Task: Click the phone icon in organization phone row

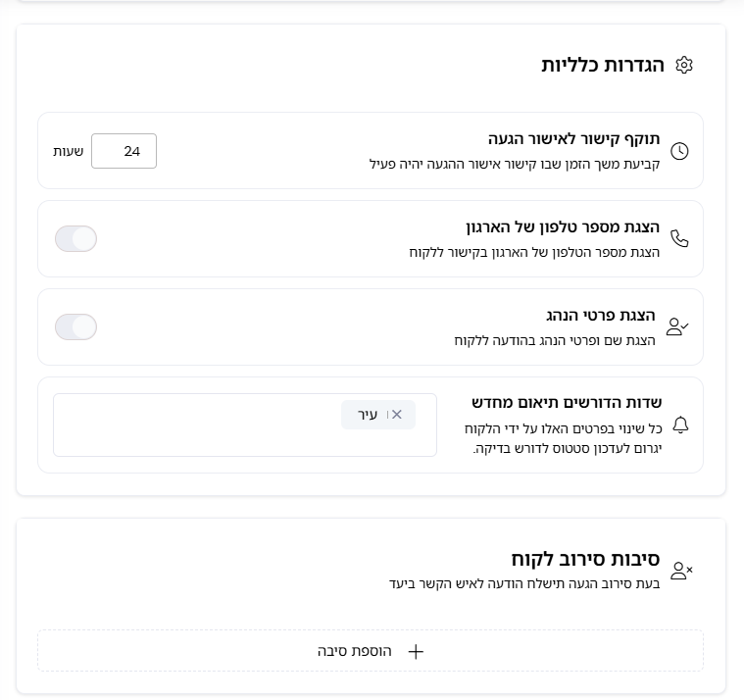Action: pyautogui.click(x=679, y=239)
